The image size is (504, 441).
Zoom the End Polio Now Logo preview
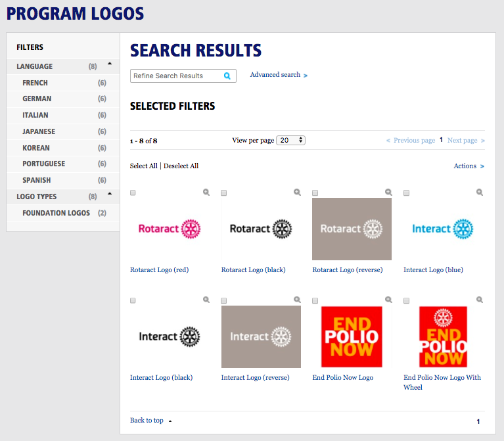[x=388, y=300]
